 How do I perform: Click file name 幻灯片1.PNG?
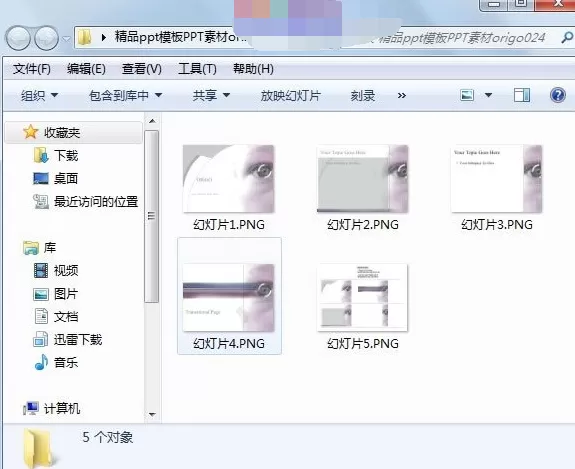[229, 224]
